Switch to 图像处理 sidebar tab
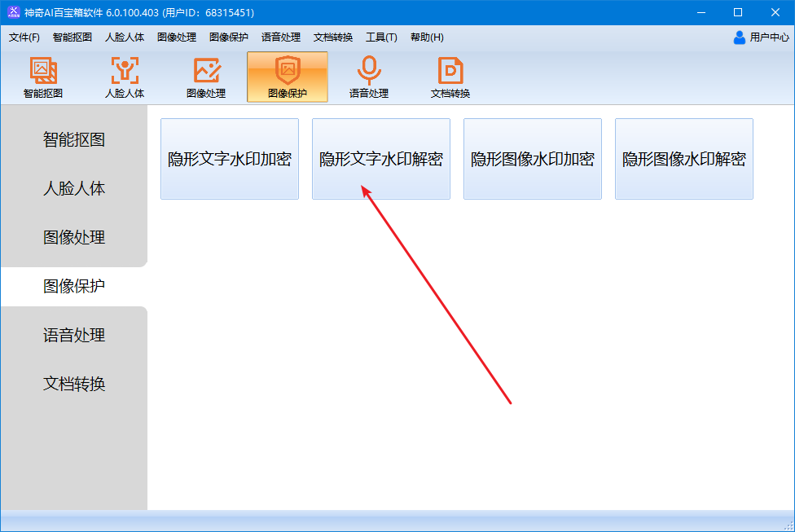The width and height of the screenshot is (795, 532). point(74,237)
